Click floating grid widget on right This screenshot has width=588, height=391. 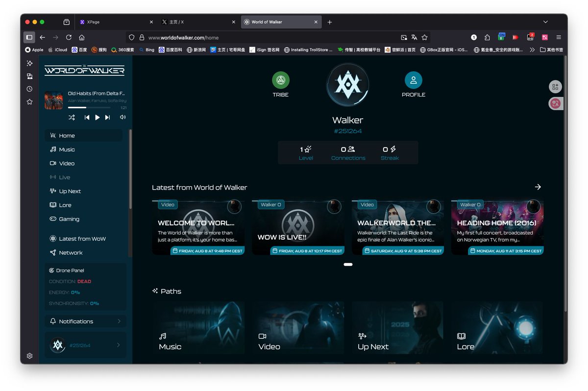click(555, 87)
